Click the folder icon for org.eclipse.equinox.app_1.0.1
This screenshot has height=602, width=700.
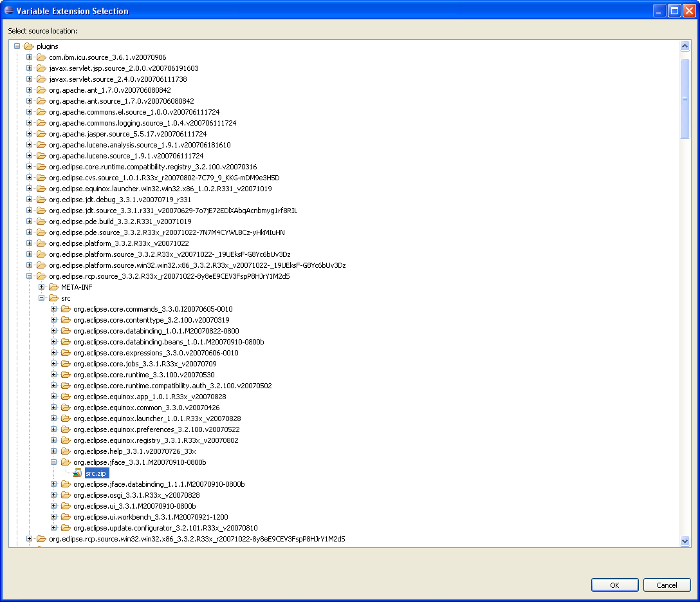coord(66,396)
